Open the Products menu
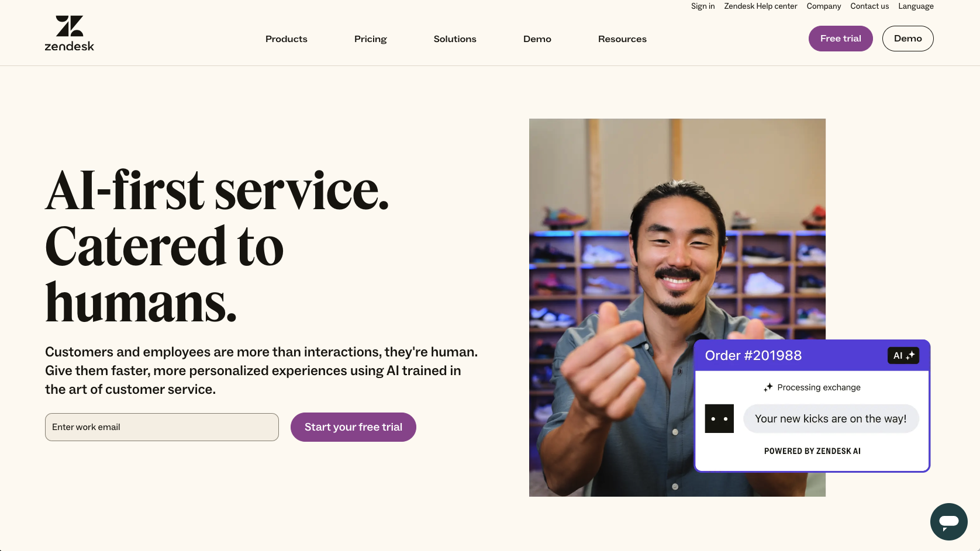The height and width of the screenshot is (551, 980). 287,39
